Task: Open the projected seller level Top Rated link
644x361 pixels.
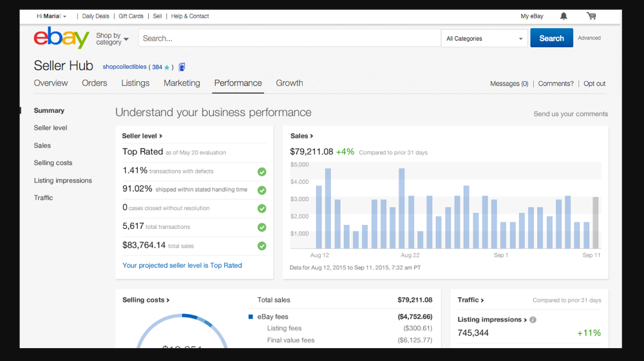Action: 182,265
